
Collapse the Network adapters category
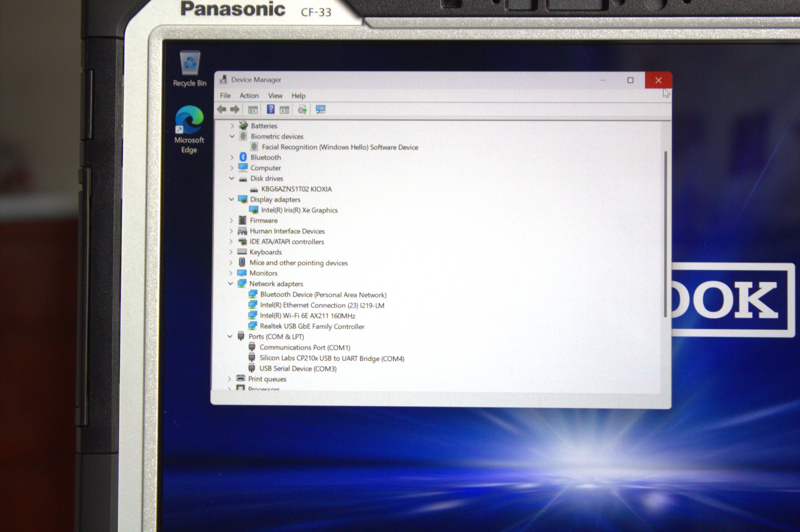pos(230,283)
